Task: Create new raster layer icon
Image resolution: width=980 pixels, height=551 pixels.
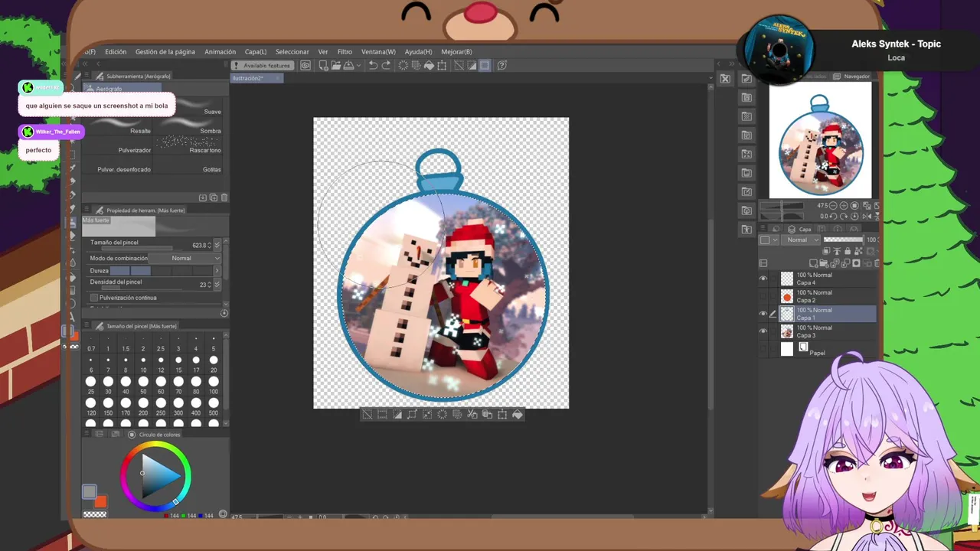Action: (813, 263)
